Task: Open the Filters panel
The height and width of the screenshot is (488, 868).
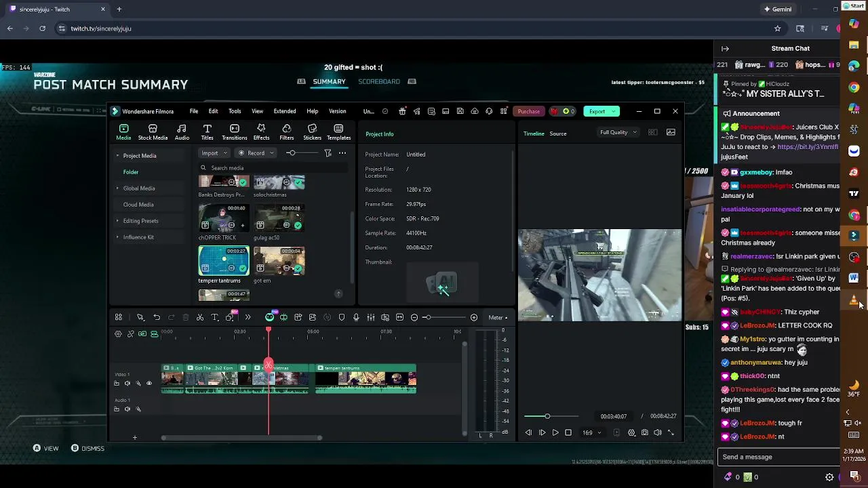Action: click(287, 132)
